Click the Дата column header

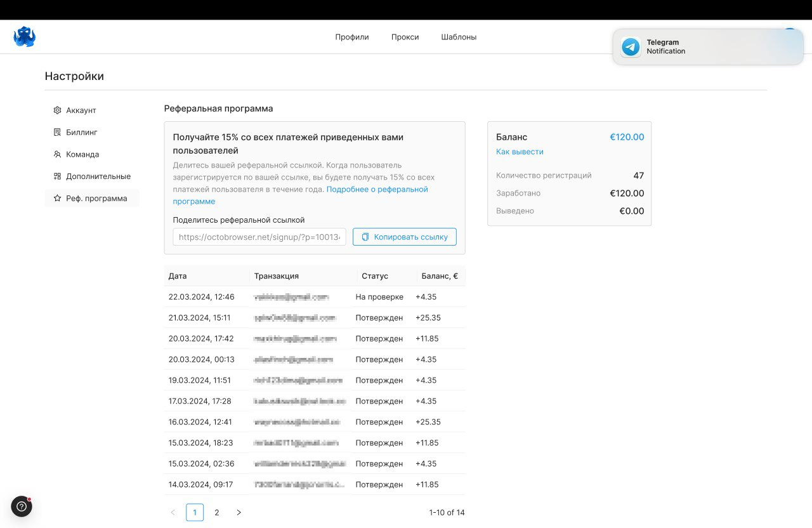tap(178, 276)
